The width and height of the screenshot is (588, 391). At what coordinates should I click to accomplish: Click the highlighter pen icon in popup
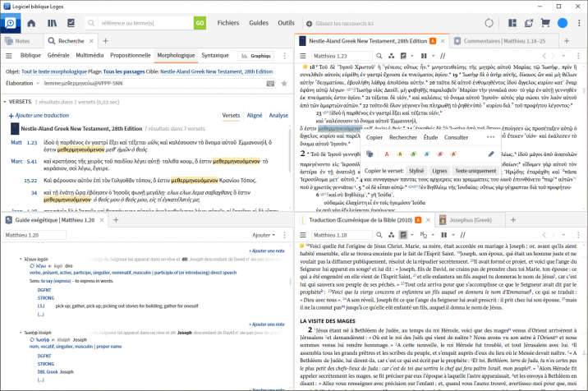tap(491, 154)
